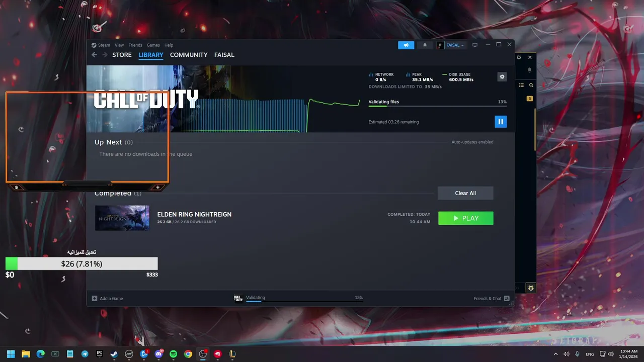Viewport: 644px width, 362px height.
Task: Navigate back with the left arrow
Action: pos(95,55)
